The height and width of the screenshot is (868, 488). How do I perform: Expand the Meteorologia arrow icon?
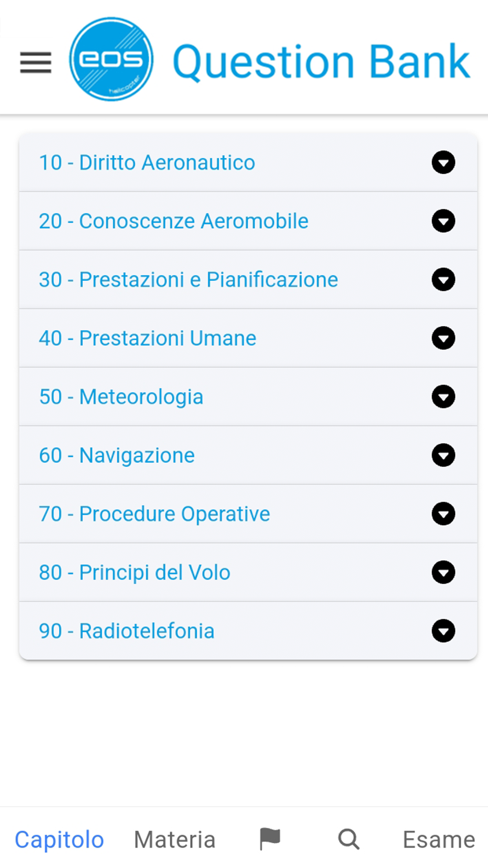pos(443,397)
